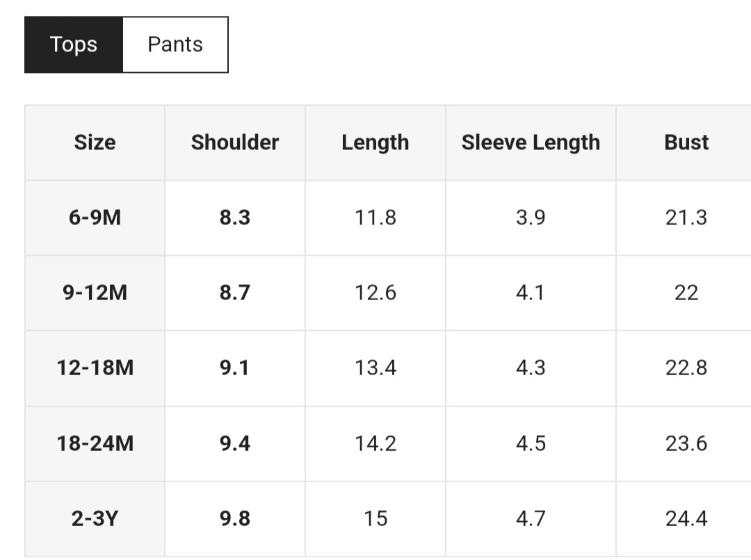Select the 9-12M size row label

tap(95, 293)
